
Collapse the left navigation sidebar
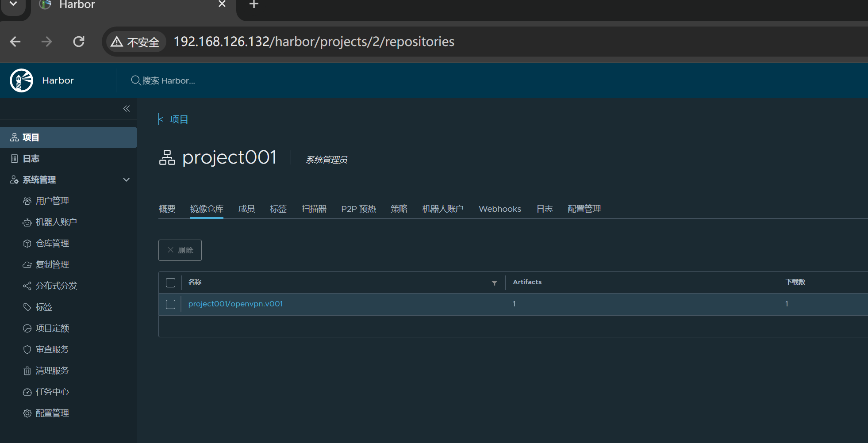coord(127,109)
